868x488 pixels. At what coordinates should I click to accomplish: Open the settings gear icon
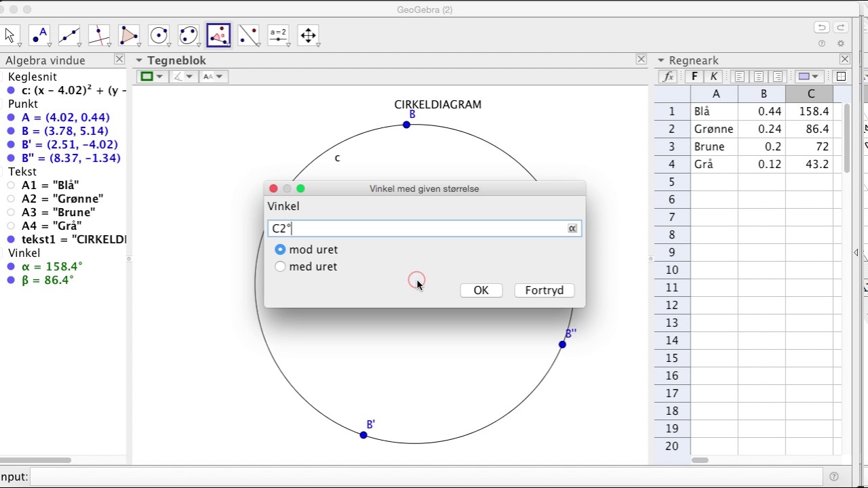click(x=841, y=43)
